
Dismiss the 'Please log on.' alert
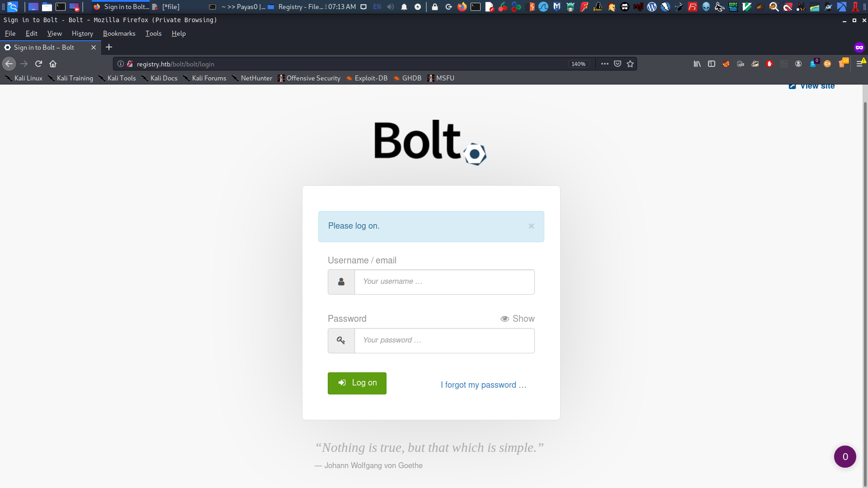pyautogui.click(x=531, y=226)
